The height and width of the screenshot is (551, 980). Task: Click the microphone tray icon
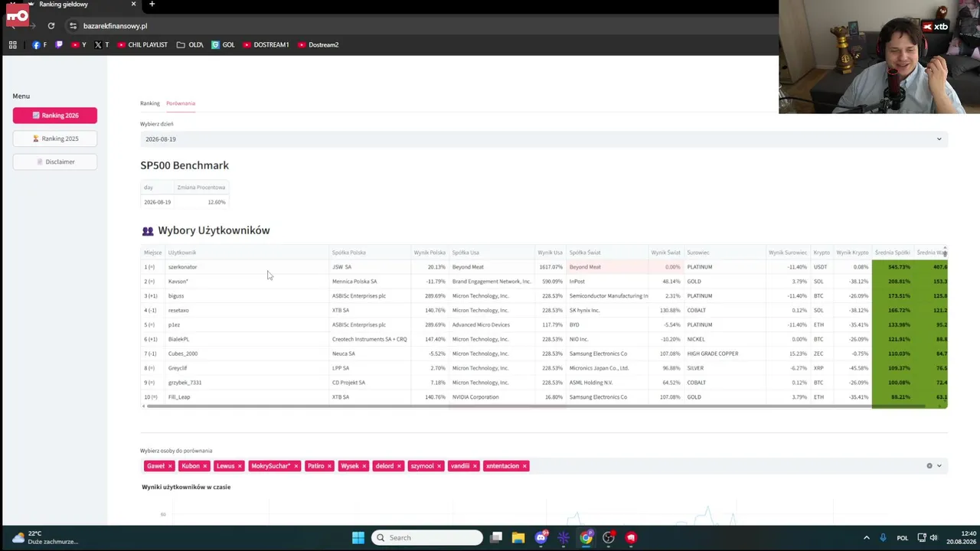pos(883,537)
